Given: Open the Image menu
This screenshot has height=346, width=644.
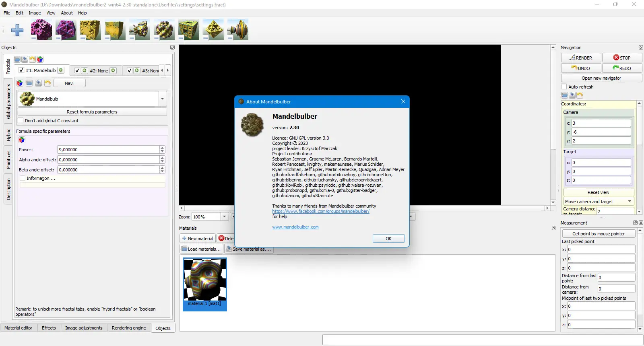Looking at the screenshot, I should [35, 13].
